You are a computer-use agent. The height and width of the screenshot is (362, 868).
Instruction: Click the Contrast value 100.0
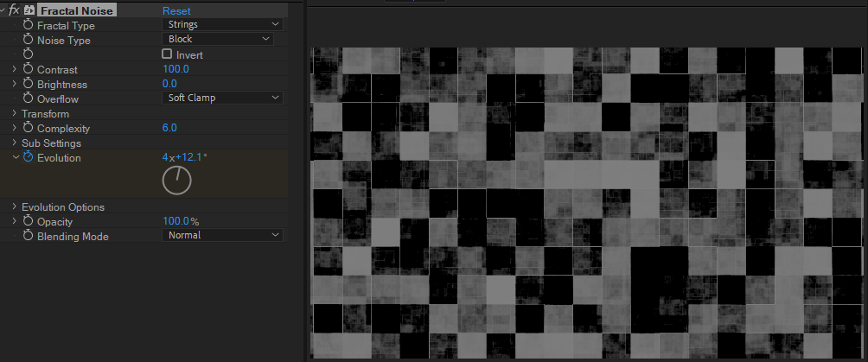[176, 69]
